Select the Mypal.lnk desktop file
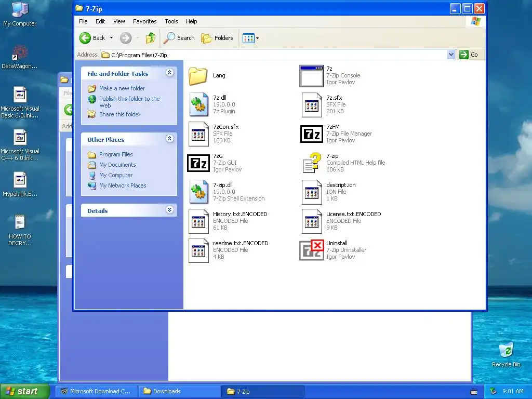 pos(20,184)
